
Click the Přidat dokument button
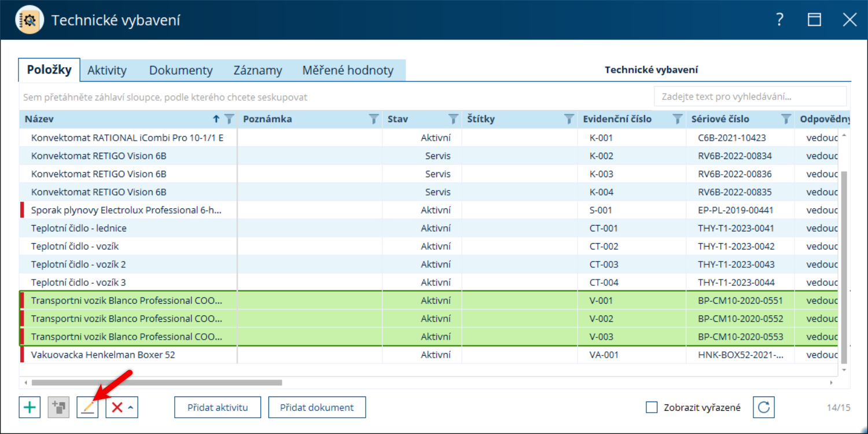click(317, 407)
